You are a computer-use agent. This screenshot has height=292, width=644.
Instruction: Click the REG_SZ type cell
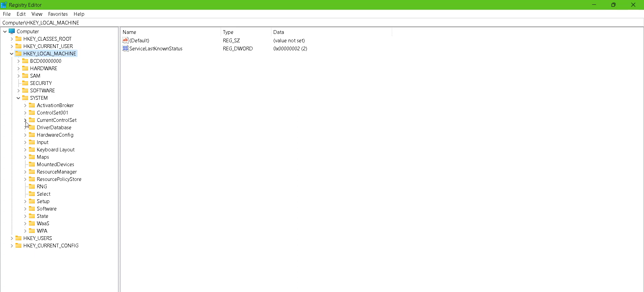pyautogui.click(x=231, y=41)
